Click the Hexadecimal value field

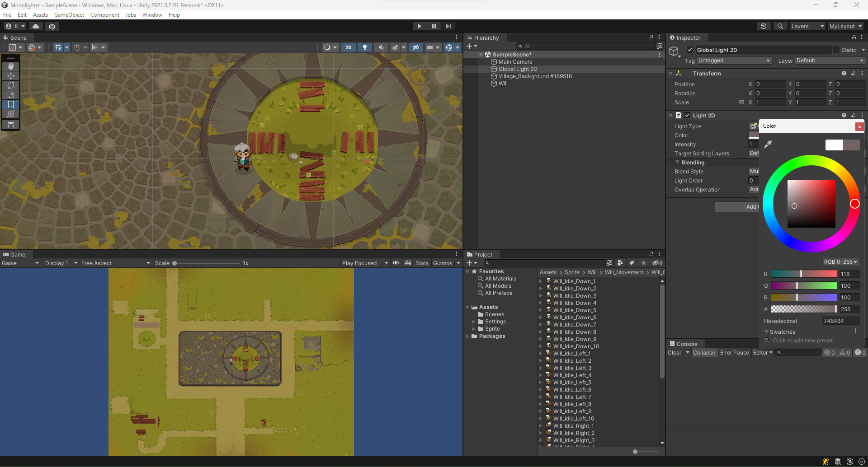point(840,321)
